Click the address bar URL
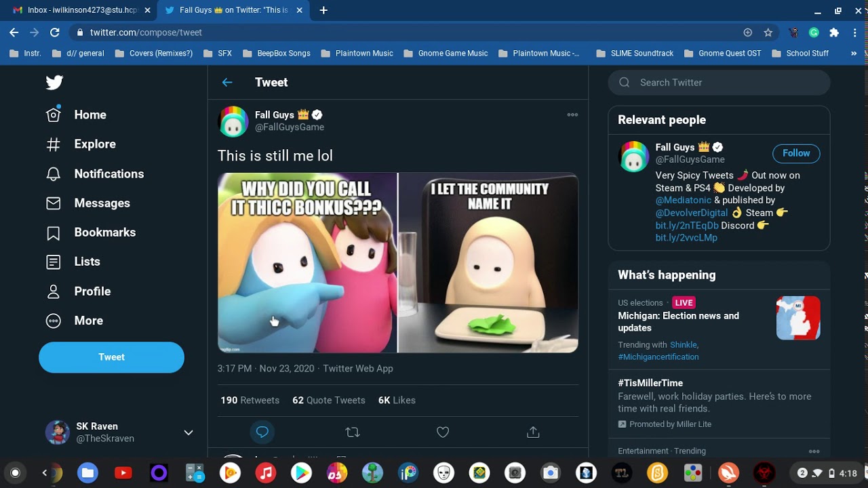This screenshot has width=868, height=488. [146, 33]
